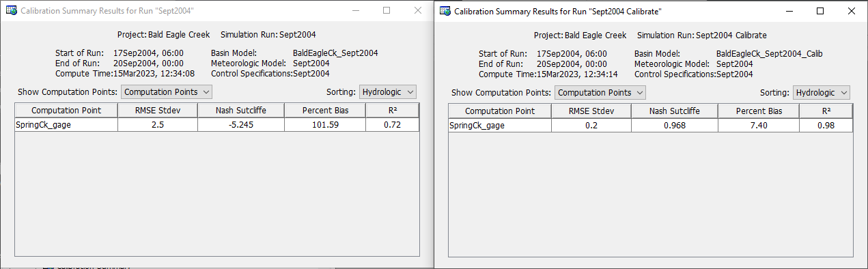868x269 pixels.
Task: Expand Hydrologic sorting dropdown in Calibrate window
Action: tap(822, 92)
